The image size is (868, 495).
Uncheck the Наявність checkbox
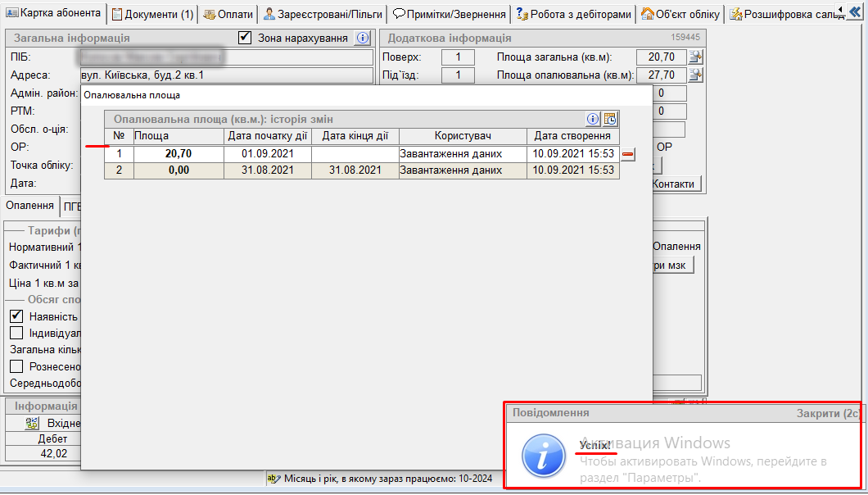[16, 316]
